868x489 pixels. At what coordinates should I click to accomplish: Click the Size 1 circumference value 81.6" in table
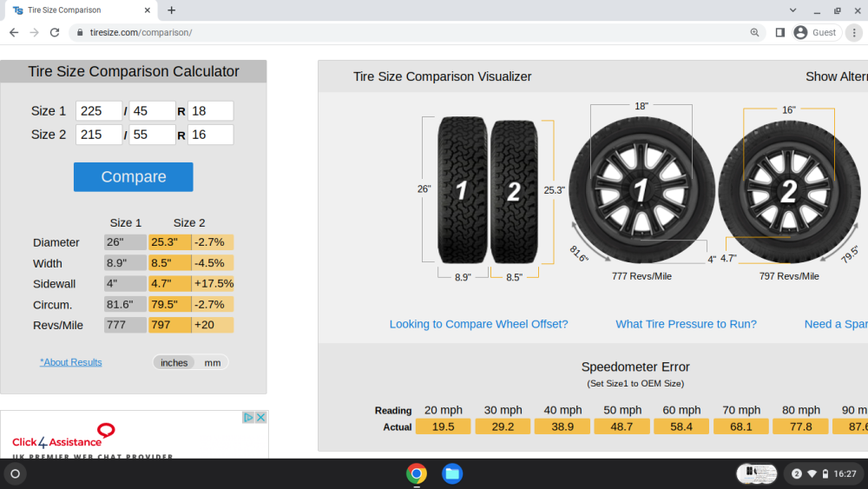(125, 305)
